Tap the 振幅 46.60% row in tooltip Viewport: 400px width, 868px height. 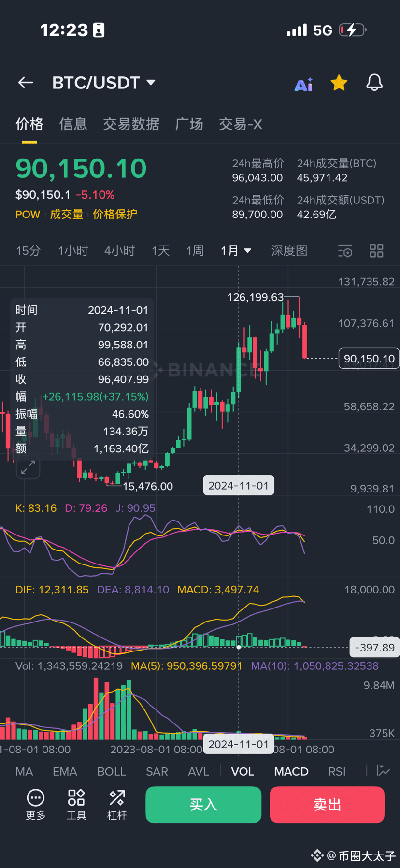tap(82, 414)
